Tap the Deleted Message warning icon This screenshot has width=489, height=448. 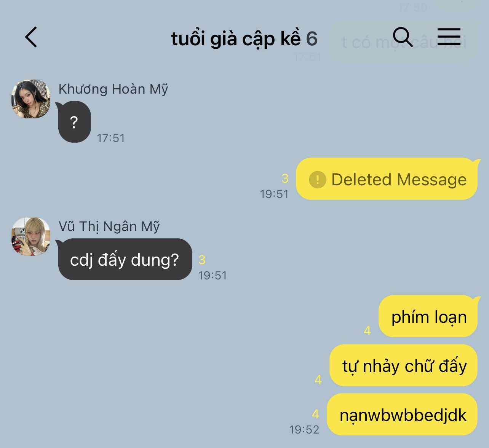[x=317, y=179]
